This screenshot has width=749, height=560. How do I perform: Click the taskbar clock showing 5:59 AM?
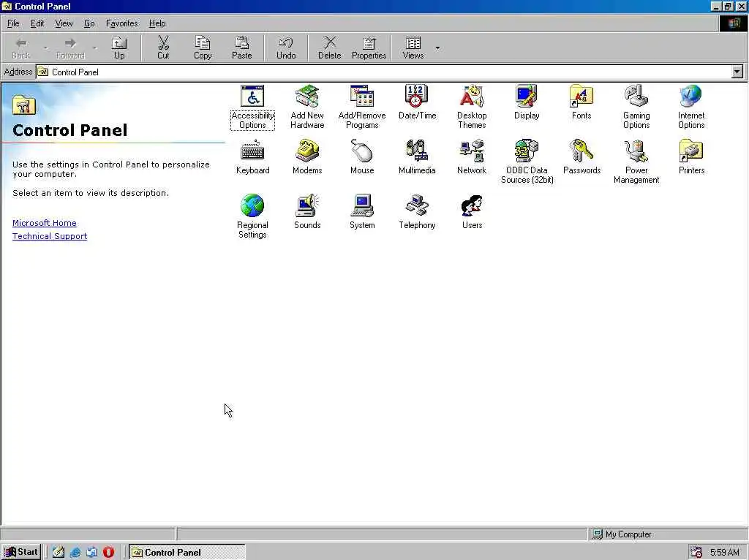pos(724,553)
